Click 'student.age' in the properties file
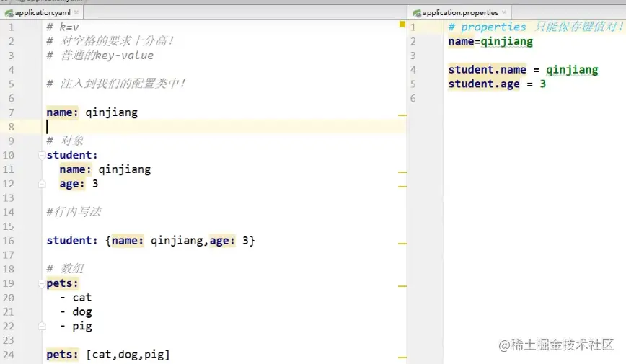The width and height of the screenshot is (626, 364). click(484, 84)
